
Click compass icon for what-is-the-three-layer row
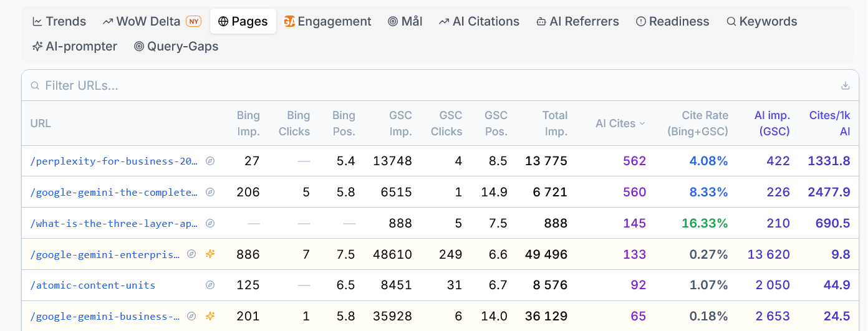tap(210, 223)
